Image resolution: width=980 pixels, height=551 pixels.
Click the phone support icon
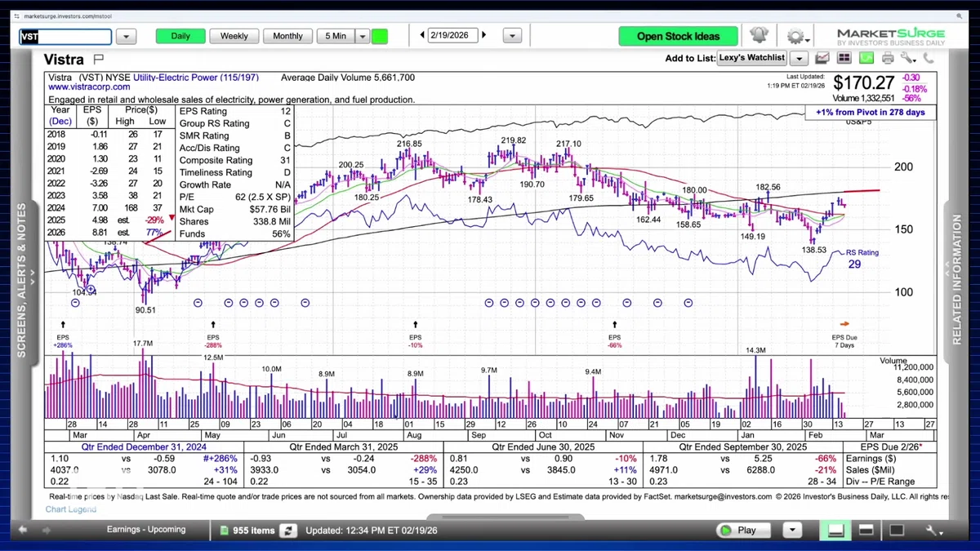point(929,59)
